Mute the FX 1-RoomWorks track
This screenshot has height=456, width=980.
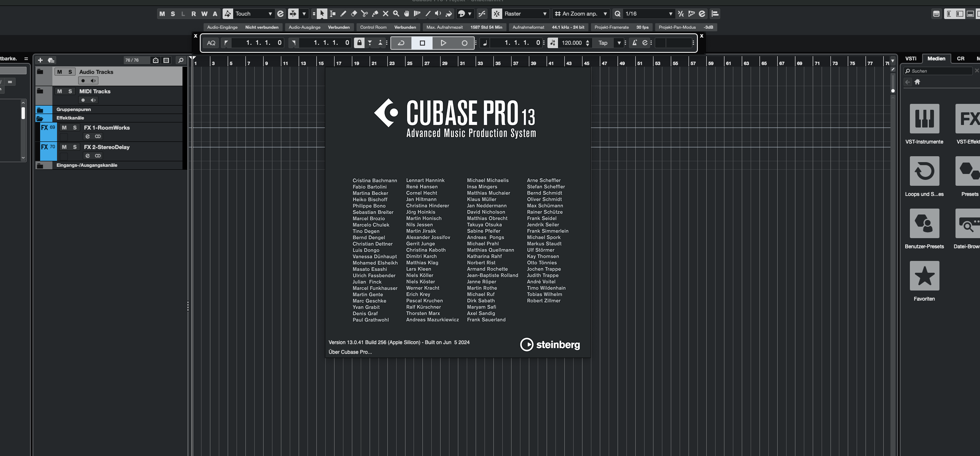click(x=63, y=128)
